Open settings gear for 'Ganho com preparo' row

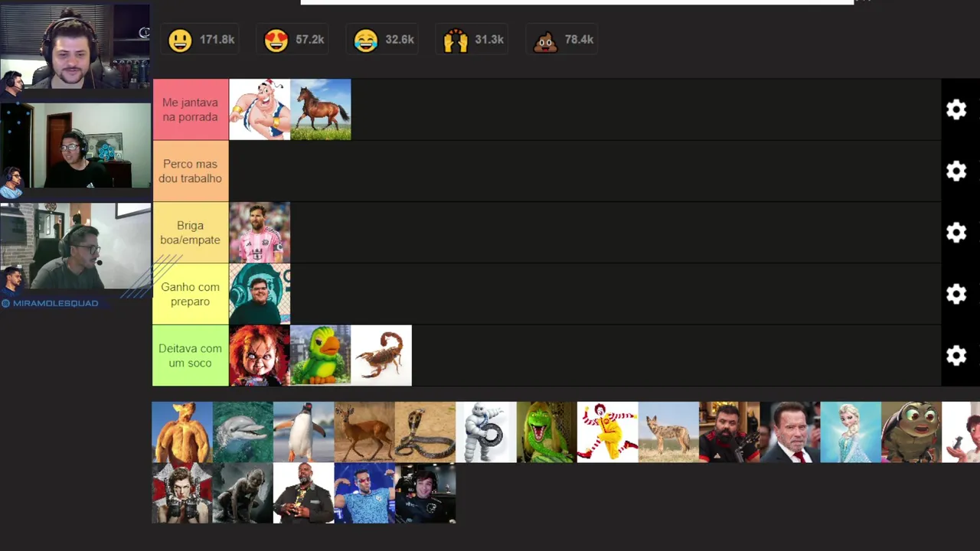[x=956, y=294]
